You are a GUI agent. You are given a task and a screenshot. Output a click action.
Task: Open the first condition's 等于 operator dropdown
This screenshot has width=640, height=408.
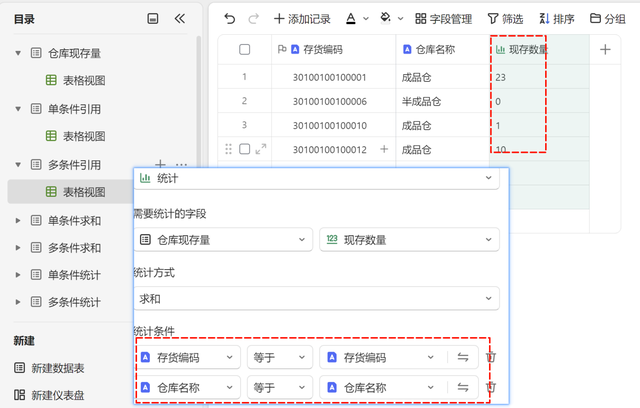tap(280, 357)
